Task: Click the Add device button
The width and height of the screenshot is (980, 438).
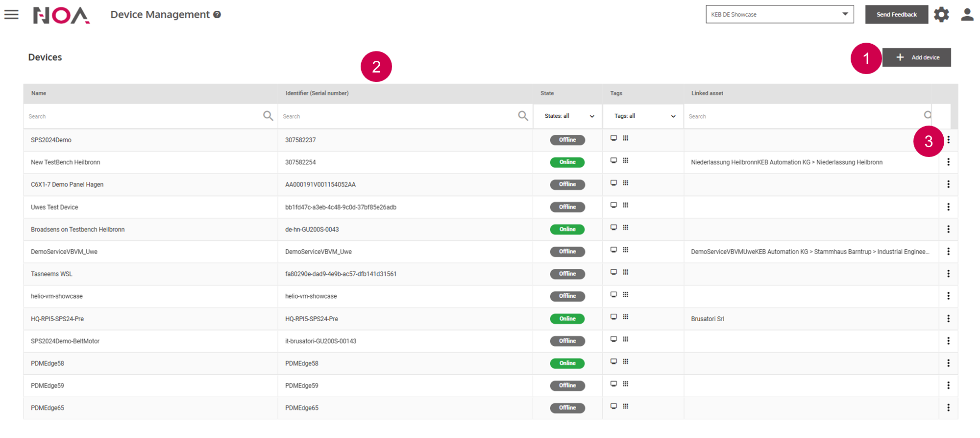Action: (x=917, y=57)
